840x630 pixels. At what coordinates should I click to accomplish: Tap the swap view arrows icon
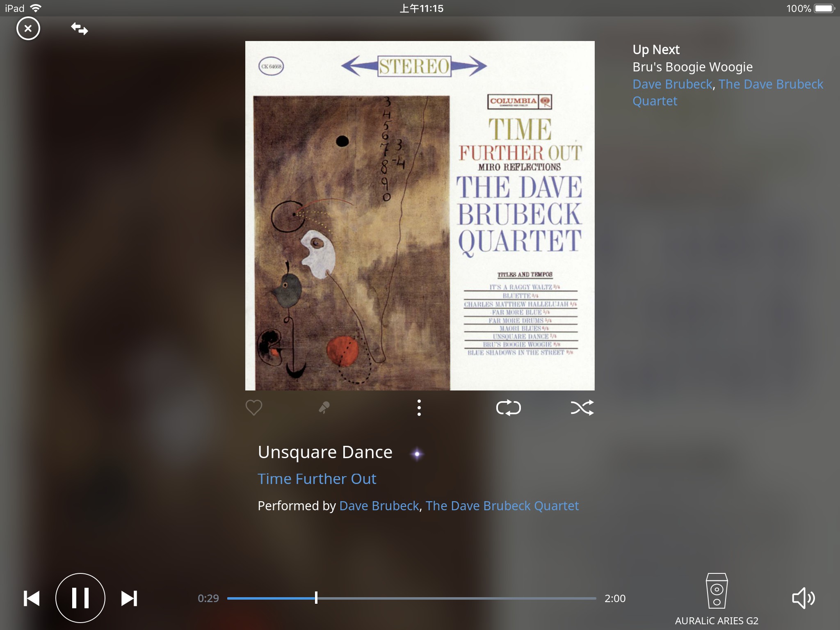tap(80, 29)
